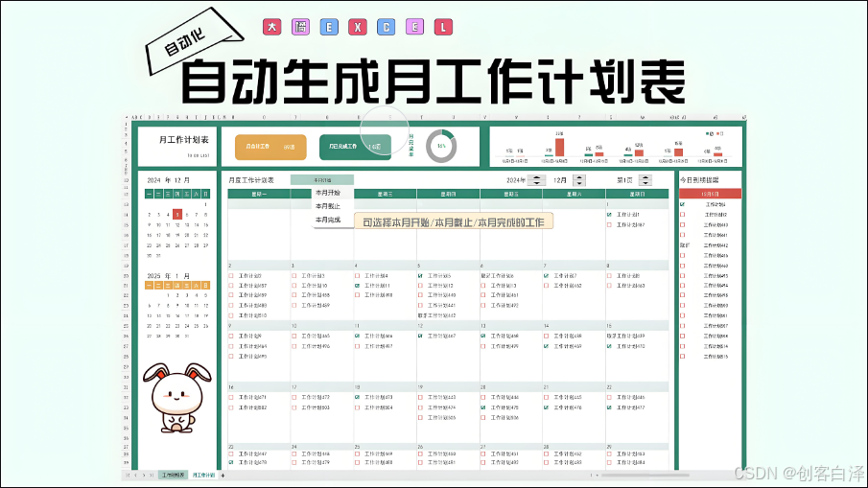
Task: Click the 星期一 column header
Action: [259, 194]
